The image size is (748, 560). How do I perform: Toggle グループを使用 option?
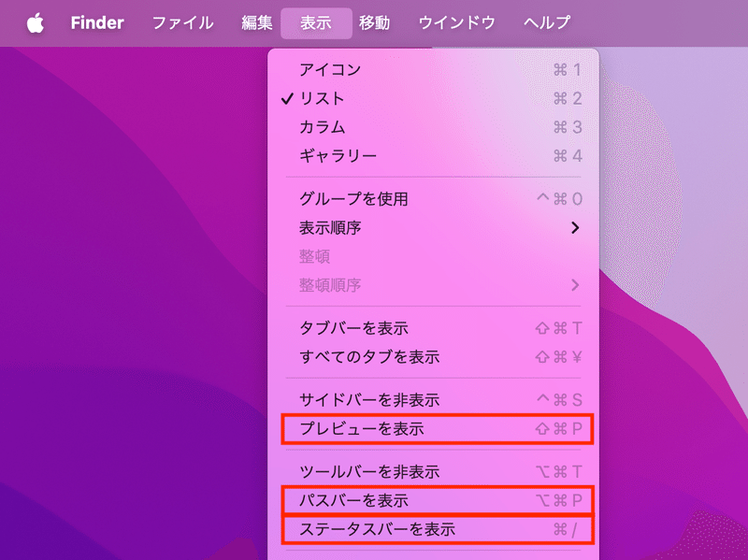click(x=433, y=199)
